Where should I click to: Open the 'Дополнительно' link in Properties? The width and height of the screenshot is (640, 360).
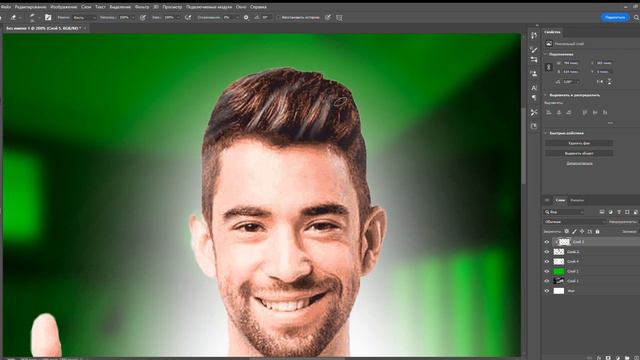pos(579,163)
